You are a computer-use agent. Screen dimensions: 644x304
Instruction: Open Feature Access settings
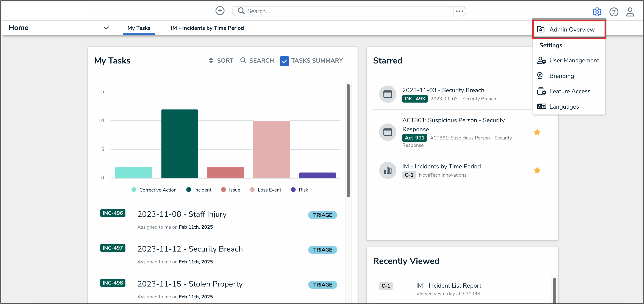[570, 91]
